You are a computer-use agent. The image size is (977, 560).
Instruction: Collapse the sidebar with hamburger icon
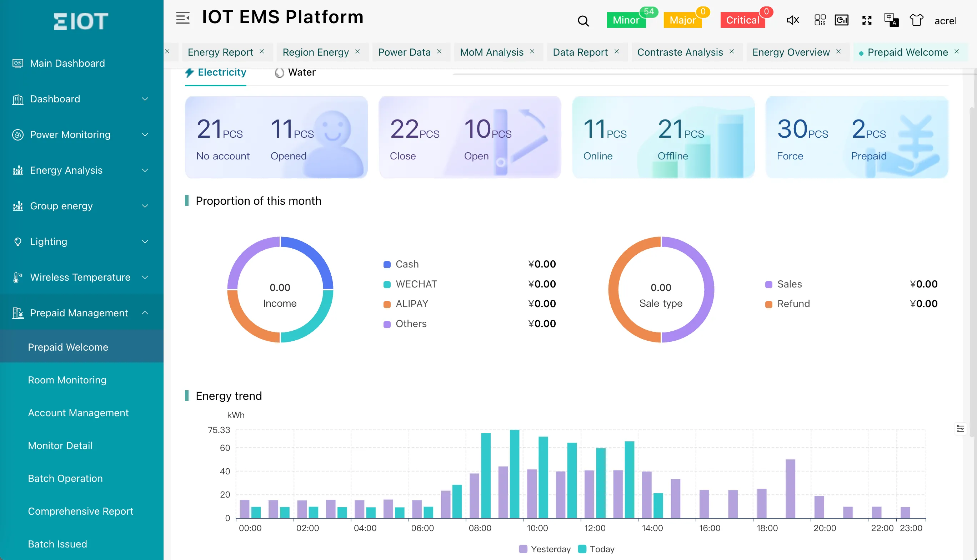coord(182,18)
